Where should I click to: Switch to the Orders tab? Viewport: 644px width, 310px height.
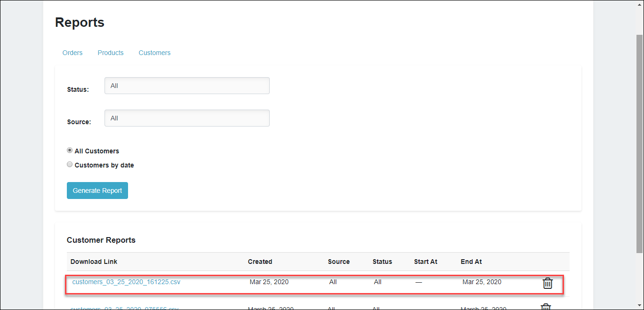72,53
